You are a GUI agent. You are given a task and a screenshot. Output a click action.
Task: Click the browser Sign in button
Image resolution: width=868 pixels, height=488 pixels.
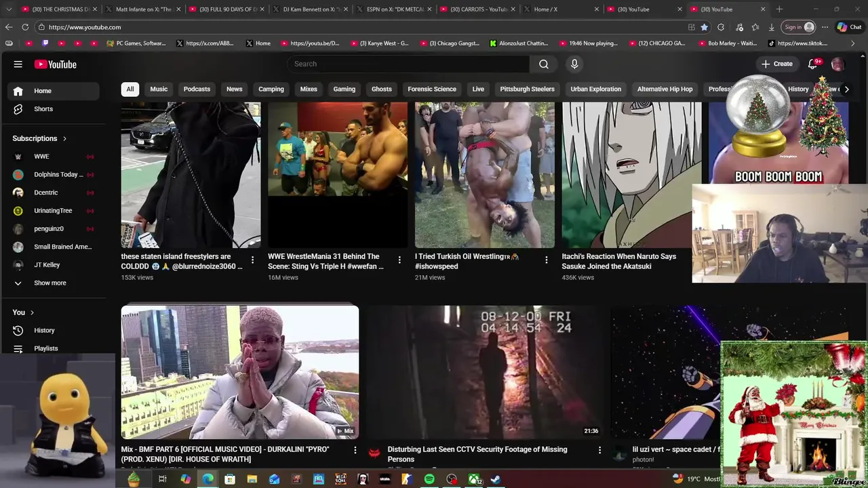pos(798,27)
